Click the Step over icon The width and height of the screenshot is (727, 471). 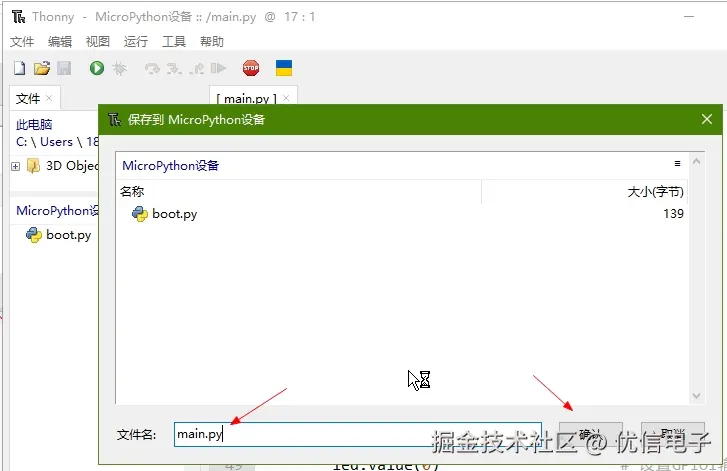[x=152, y=69]
